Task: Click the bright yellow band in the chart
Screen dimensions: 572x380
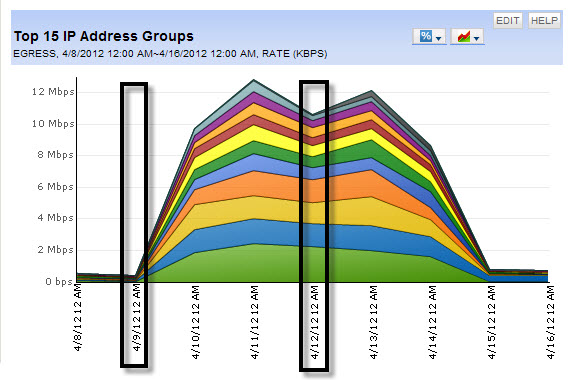Action: (254, 133)
